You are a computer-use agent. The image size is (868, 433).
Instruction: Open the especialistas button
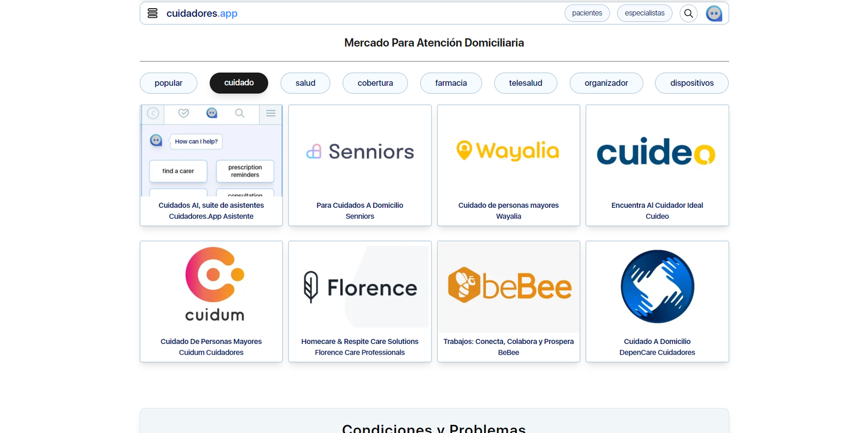click(644, 13)
